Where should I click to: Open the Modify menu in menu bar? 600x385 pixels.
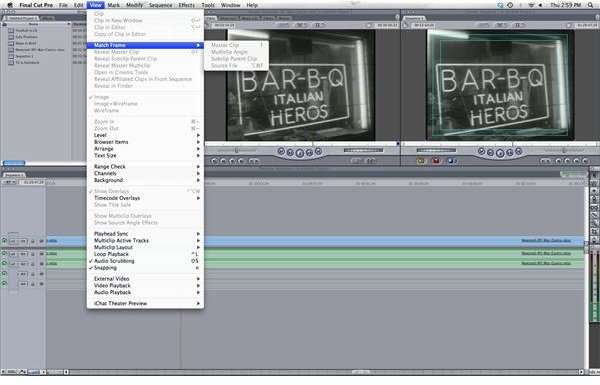pyautogui.click(x=134, y=5)
